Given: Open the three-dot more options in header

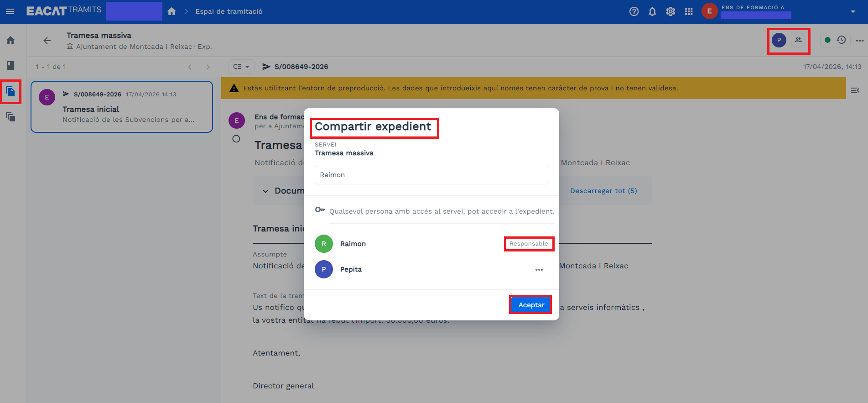Looking at the screenshot, I should 860,41.
